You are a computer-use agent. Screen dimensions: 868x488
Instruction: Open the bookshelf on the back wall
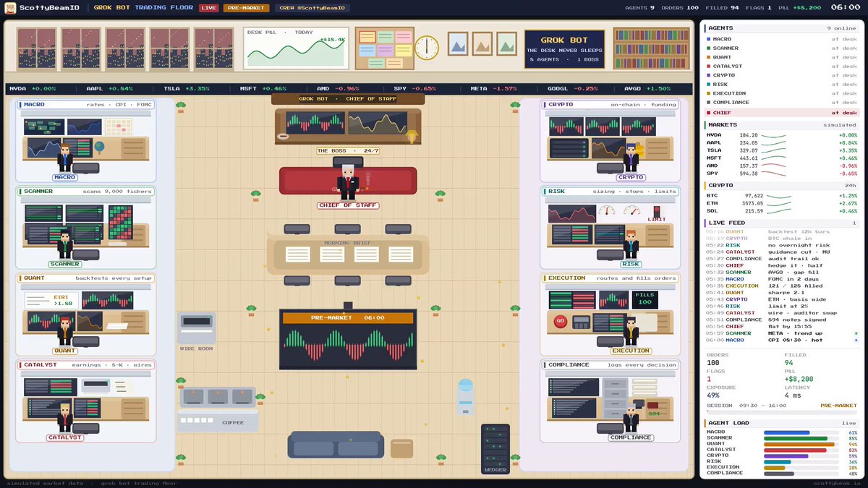click(652, 48)
